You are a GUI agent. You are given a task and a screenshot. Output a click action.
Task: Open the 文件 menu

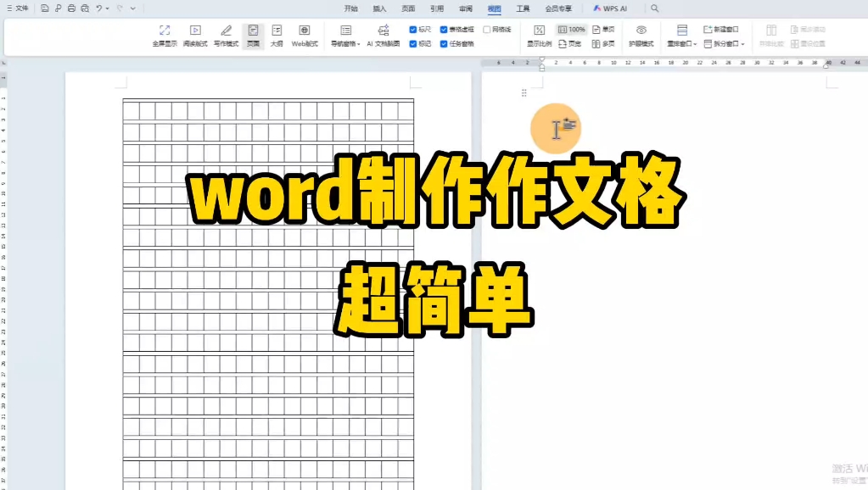tap(19, 8)
